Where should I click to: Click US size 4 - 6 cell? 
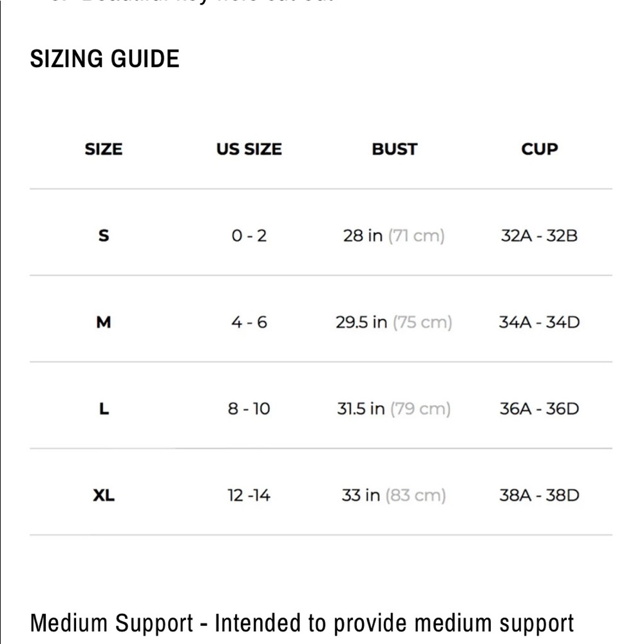point(249,322)
